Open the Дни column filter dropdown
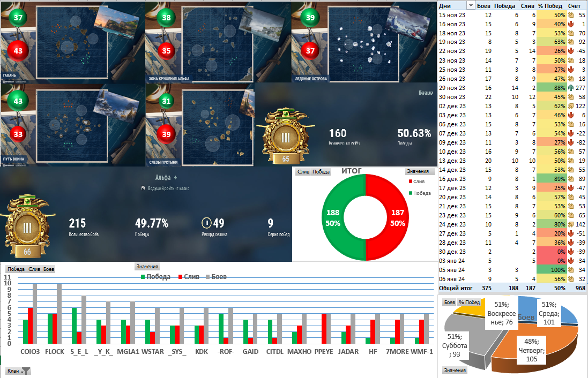The image size is (588, 378). pos(470,5)
